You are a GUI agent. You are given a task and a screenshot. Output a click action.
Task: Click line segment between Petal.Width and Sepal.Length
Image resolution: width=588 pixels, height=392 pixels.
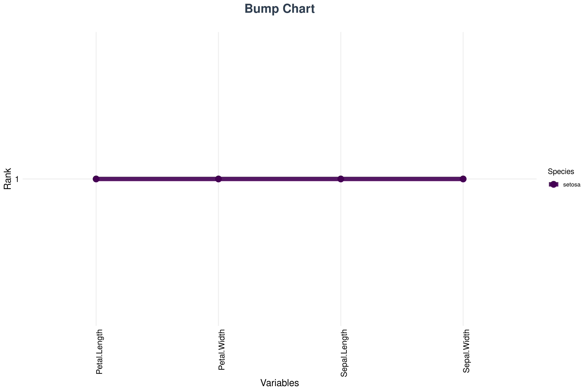[279, 179]
